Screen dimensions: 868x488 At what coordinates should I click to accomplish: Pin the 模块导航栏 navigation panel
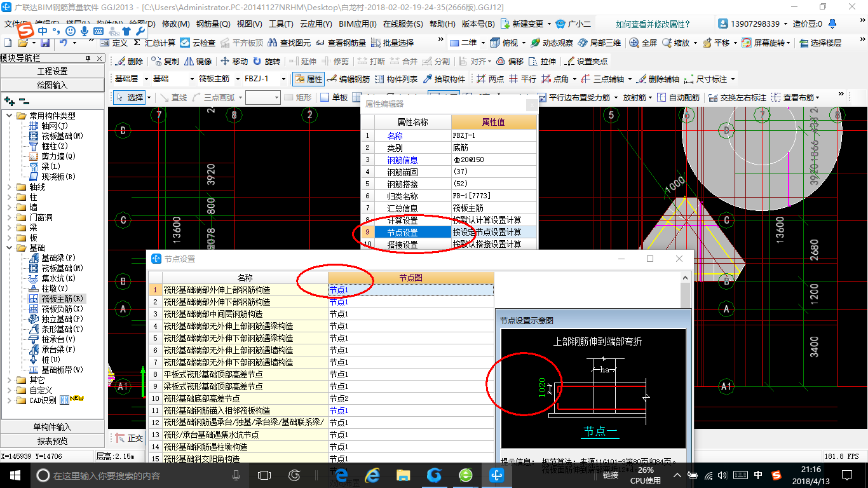89,58
